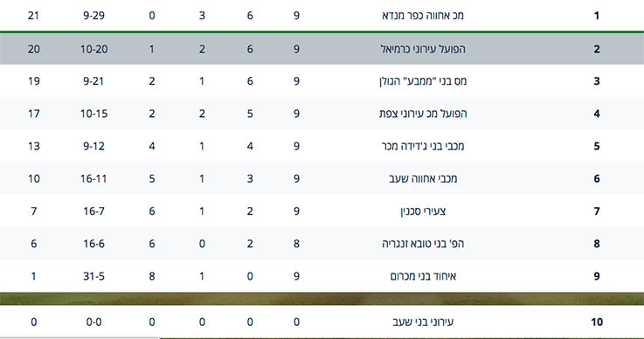
Task: Select team מכבי אחווה שעב
Action: tap(423, 178)
